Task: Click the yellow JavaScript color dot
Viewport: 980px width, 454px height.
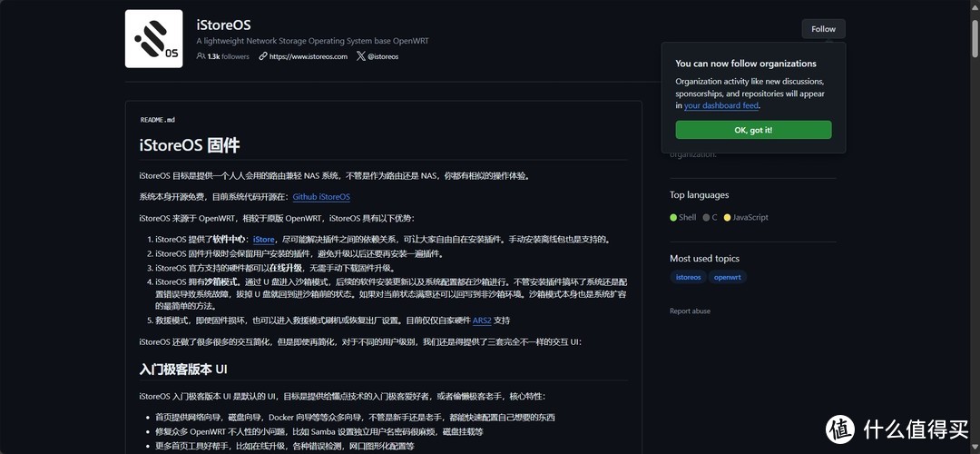Action: pyautogui.click(x=727, y=218)
